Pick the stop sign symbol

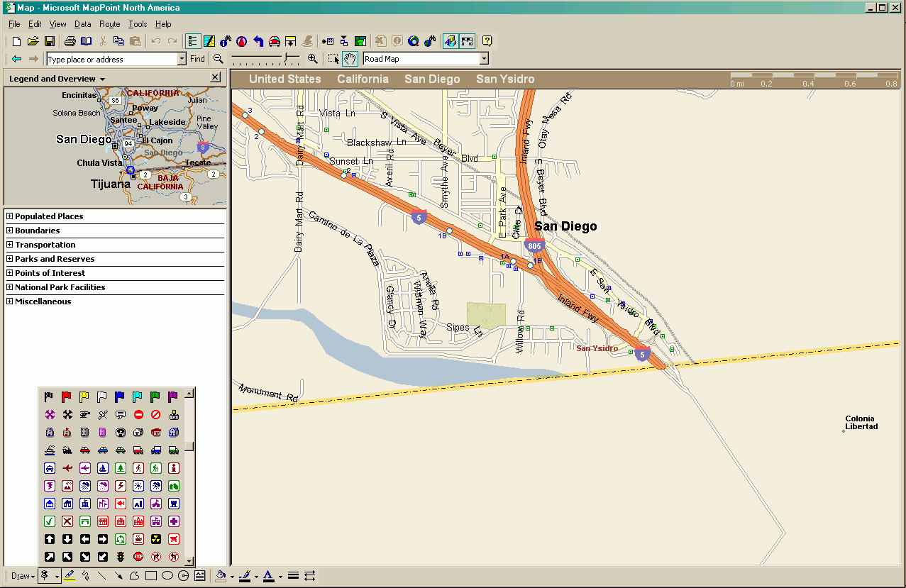138,557
